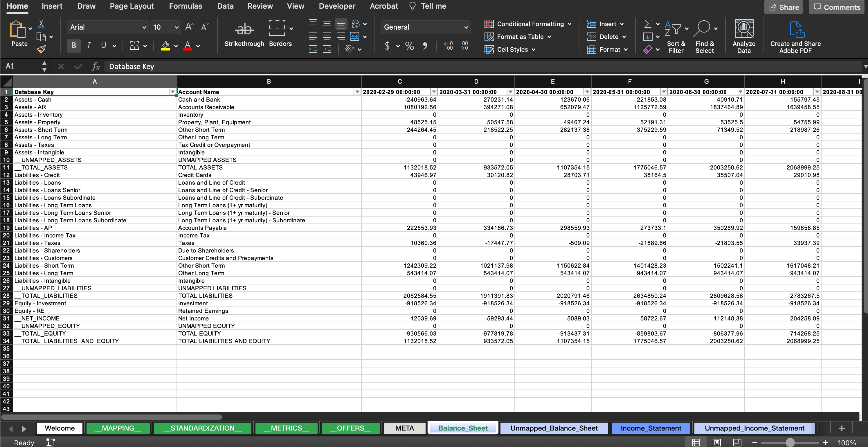Image resolution: width=868 pixels, height=447 pixels.
Task: Increase decimal places
Action: click(x=448, y=46)
